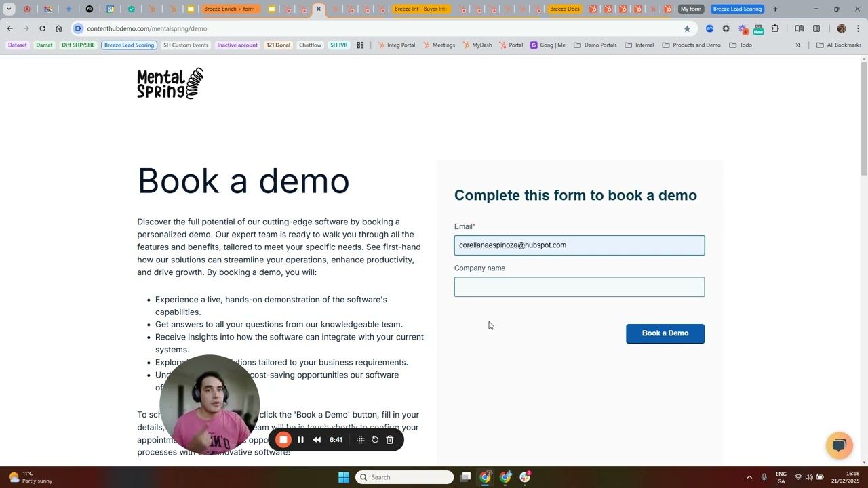Switch to the Breeze Docs tab group
The height and width of the screenshot is (488, 868).
click(564, 9)
